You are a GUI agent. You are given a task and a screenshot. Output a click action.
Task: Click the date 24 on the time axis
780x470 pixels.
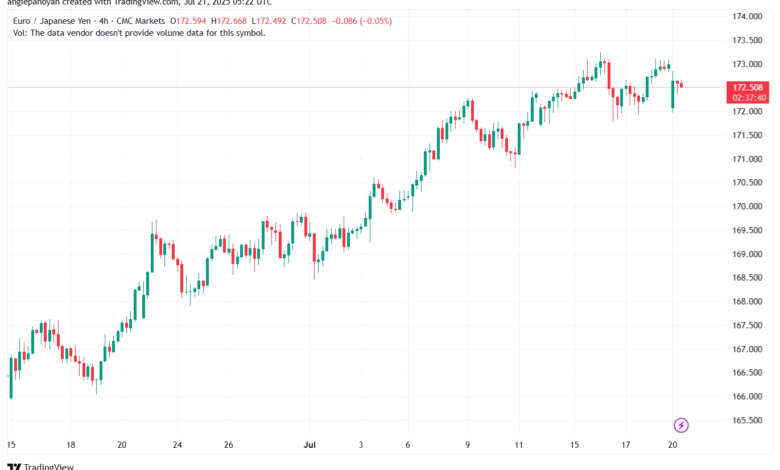pos(177,445)
